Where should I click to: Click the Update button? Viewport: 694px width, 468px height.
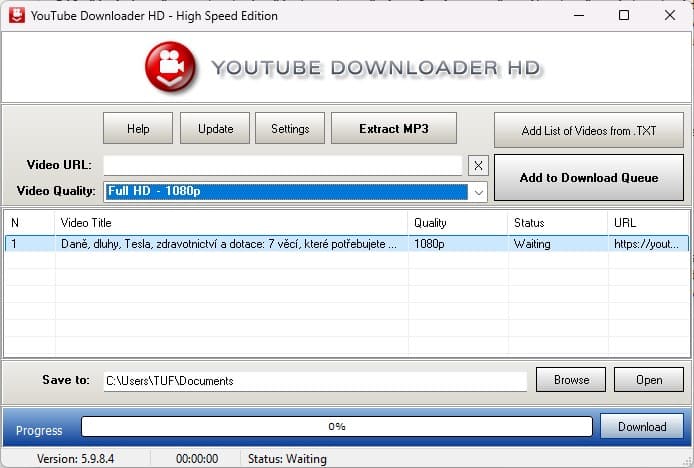[x=215, y=128]
